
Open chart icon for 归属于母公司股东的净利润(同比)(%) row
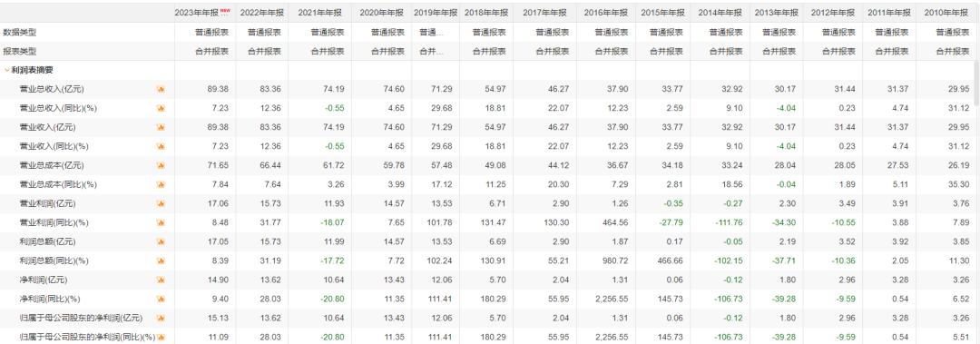pyautogui.click(x=161, y=337)
